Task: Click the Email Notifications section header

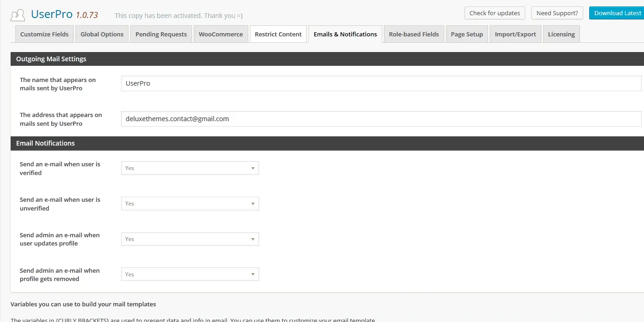Action: [x=327, y=143]
